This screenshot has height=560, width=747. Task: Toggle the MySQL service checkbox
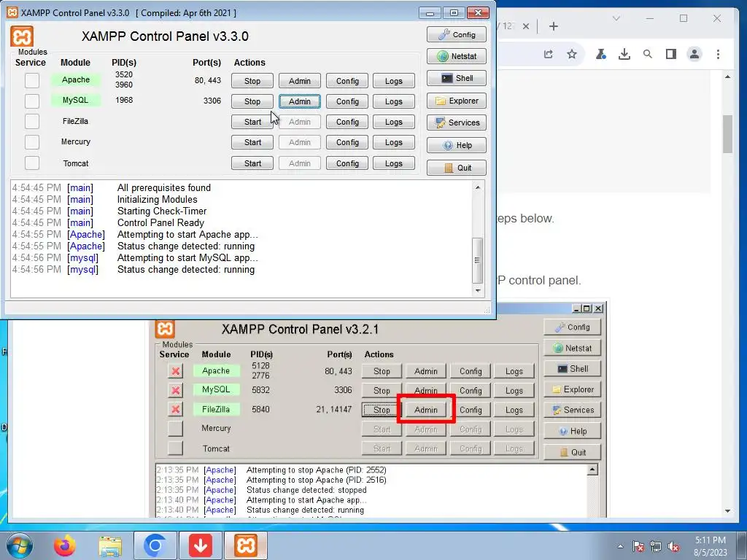[32, 101]
